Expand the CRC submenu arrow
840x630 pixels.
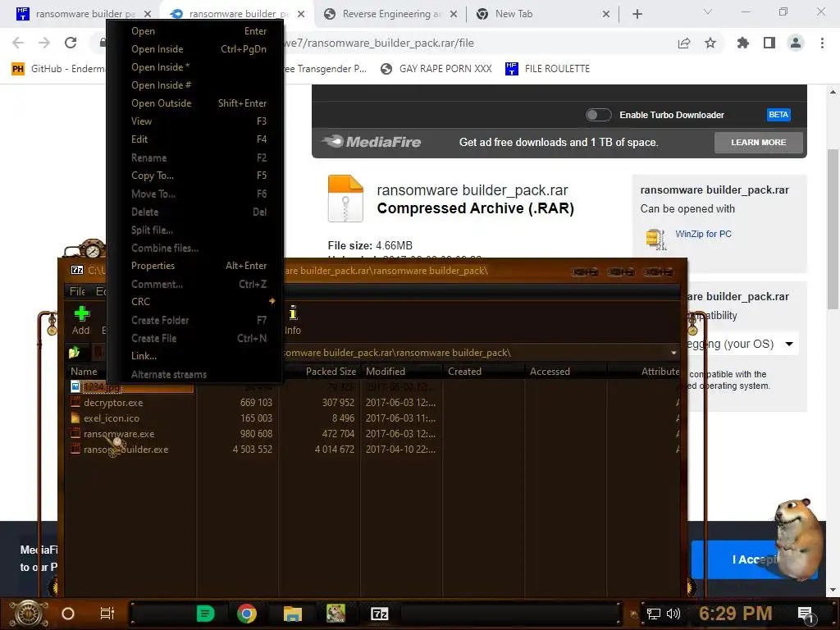272,301
